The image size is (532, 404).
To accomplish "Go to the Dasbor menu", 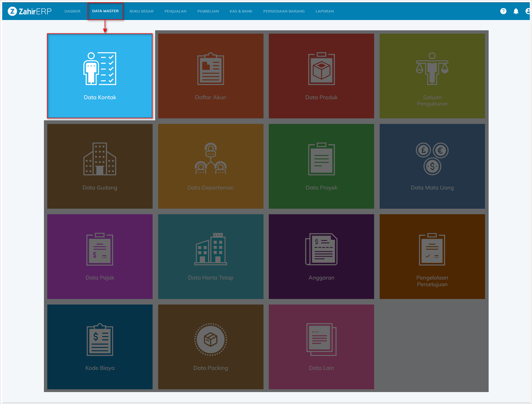I will point(72,11).
